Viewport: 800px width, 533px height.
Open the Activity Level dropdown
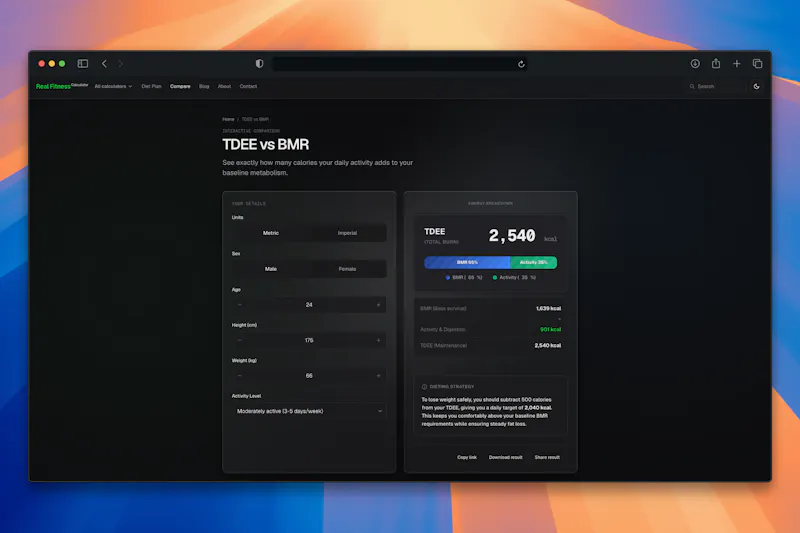(309, 411)
